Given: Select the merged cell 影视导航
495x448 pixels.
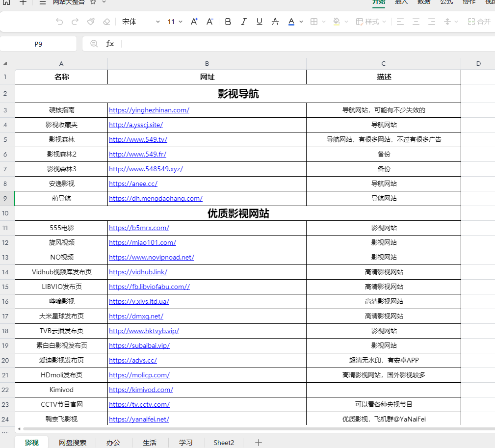Looking at the screenshot, I should 238,93.
